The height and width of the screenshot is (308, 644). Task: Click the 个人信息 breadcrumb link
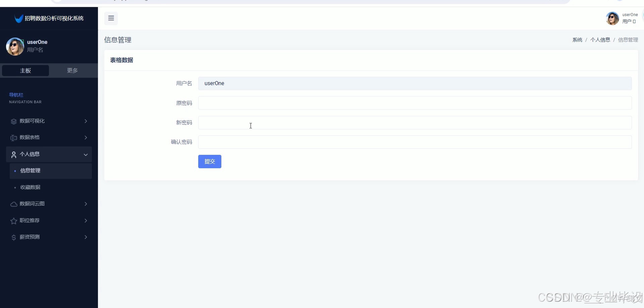tap(600, 40)
